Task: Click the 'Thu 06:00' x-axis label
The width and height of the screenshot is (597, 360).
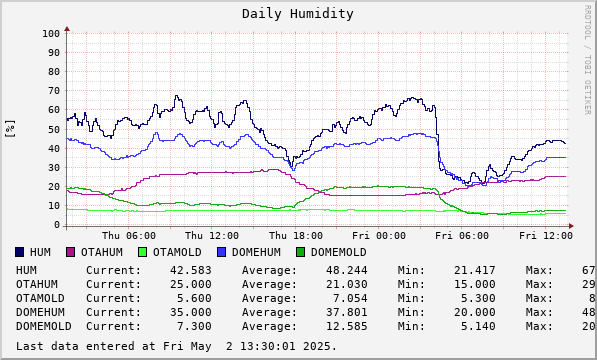Action: click(129, 236)
